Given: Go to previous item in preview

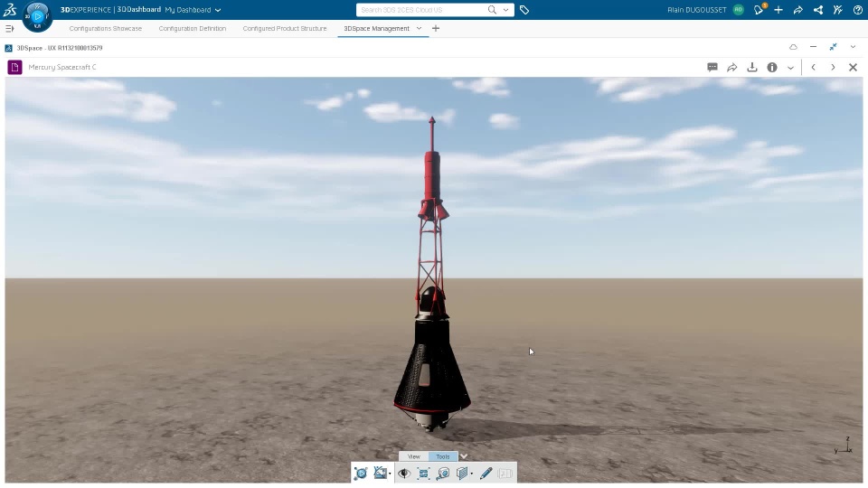Looking at the screenshot, I should pos(813,67).
